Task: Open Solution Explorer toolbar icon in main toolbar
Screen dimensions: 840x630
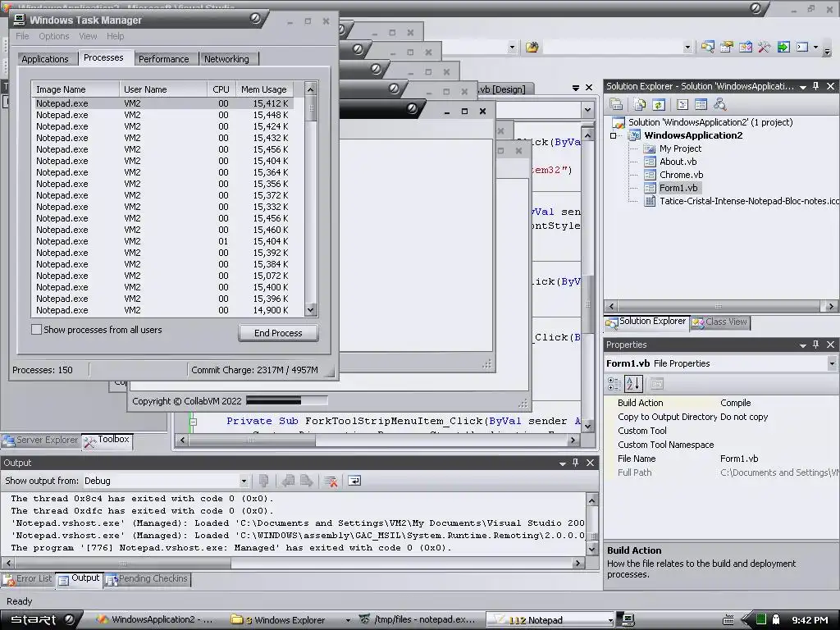Action: (707, 47)
